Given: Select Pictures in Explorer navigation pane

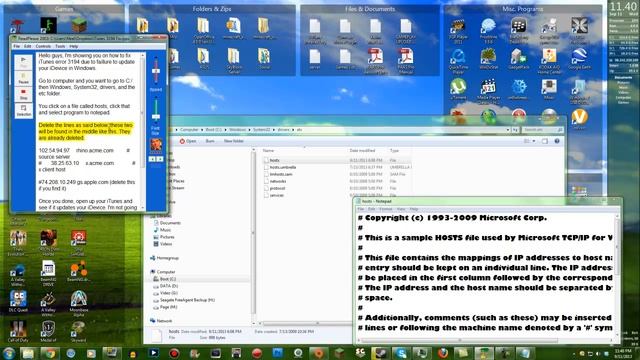Looking at the screenshot, I should [167, 237].
